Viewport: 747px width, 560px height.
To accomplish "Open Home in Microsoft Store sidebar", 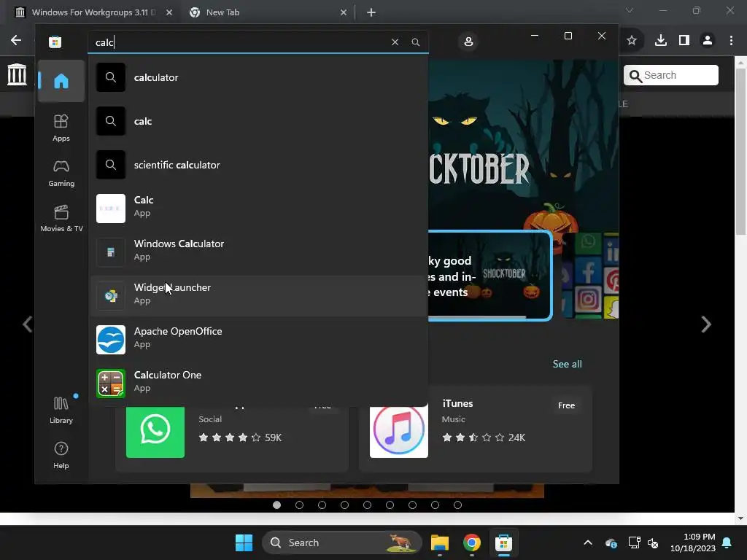I will click(61, 82).
